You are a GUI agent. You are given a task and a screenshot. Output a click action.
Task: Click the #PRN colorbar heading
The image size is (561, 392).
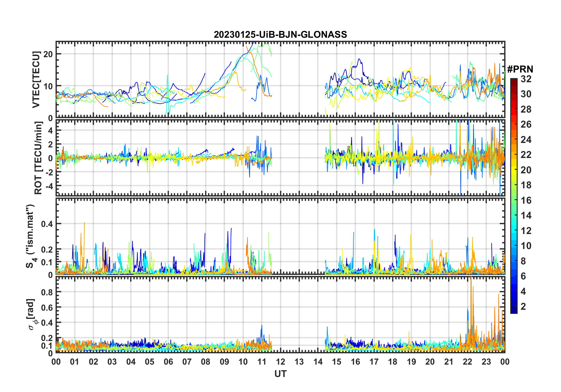520,69
